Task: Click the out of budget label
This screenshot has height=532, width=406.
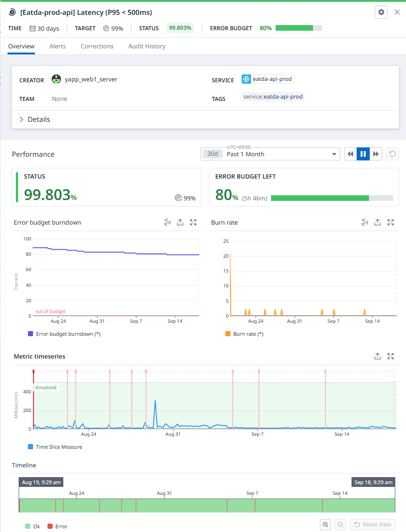Action: 50,311
